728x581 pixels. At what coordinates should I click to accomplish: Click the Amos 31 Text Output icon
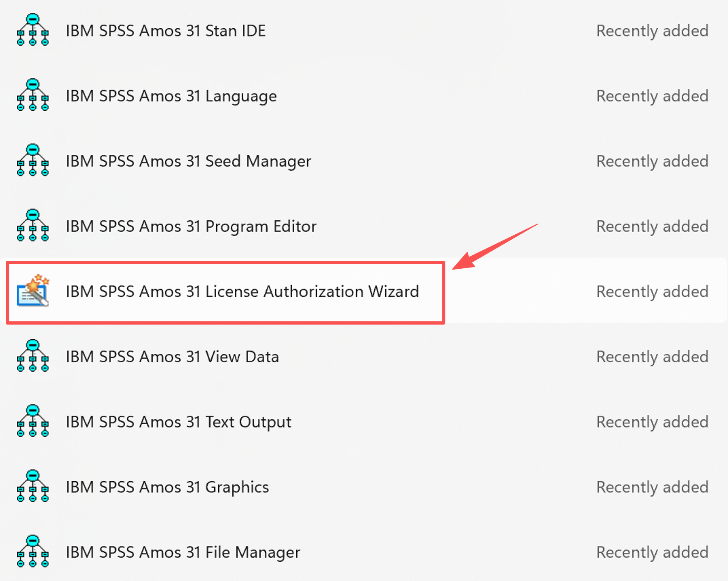[33, 421]
